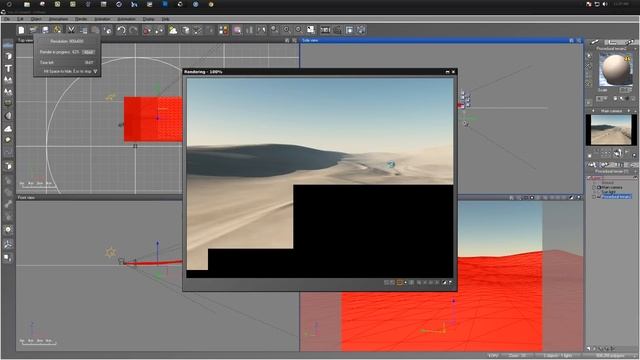Select the red terrain object in Top view

(153, 119)
